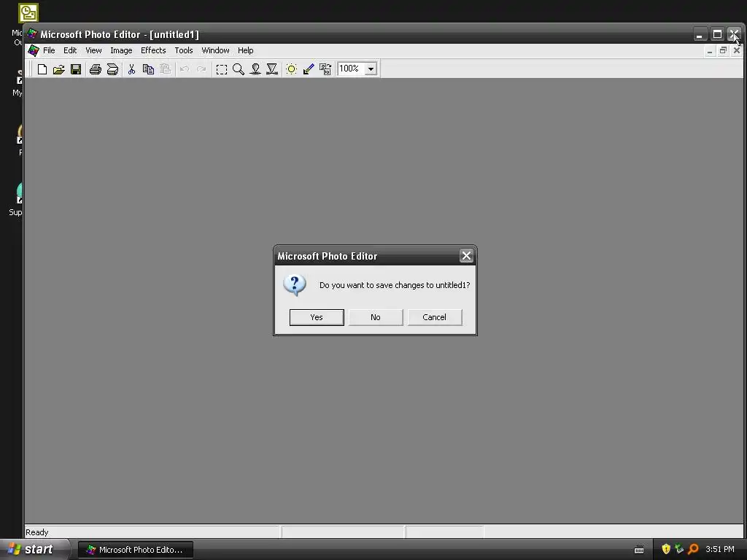Open the View menu

tap(93, 50)
